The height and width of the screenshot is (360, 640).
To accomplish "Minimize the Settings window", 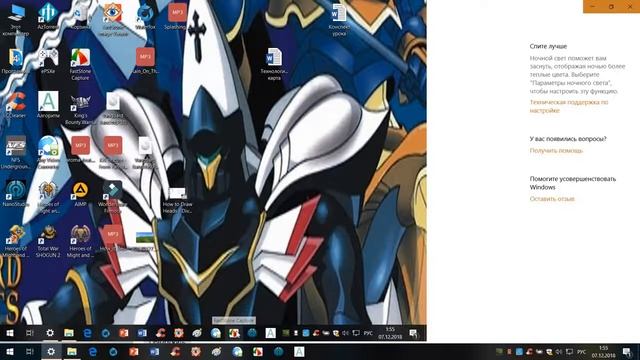I will coord(593,7).
